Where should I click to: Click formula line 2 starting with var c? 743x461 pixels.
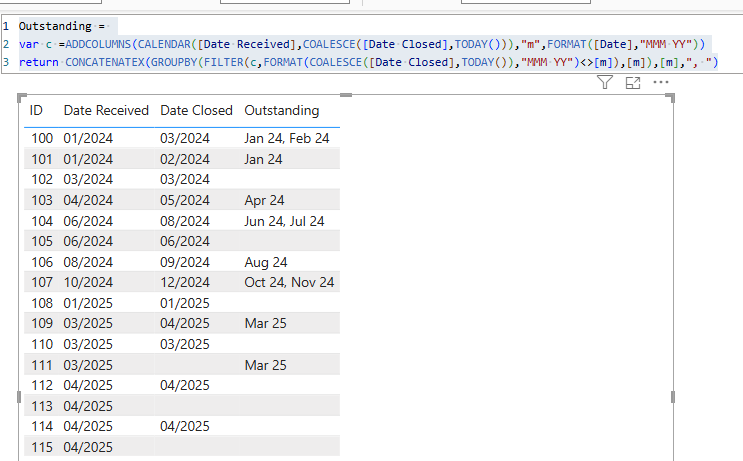[362, 44]
